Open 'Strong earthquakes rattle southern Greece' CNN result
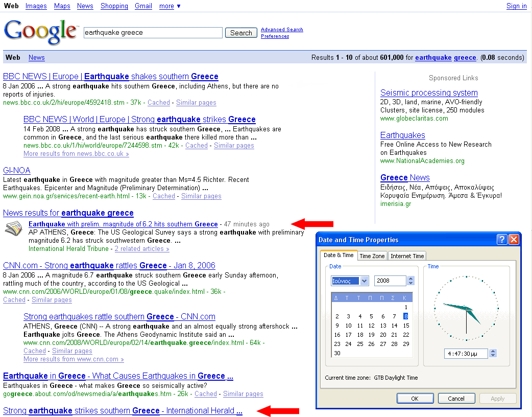Image resolution: width=532 pixels, height=417 pixels. point(119,317)
